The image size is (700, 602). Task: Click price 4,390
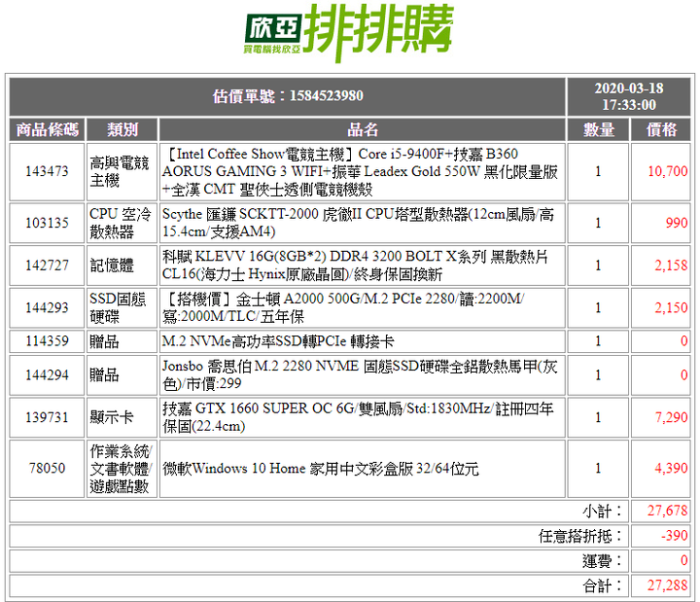pyautogui.click(x=671, y=469)
